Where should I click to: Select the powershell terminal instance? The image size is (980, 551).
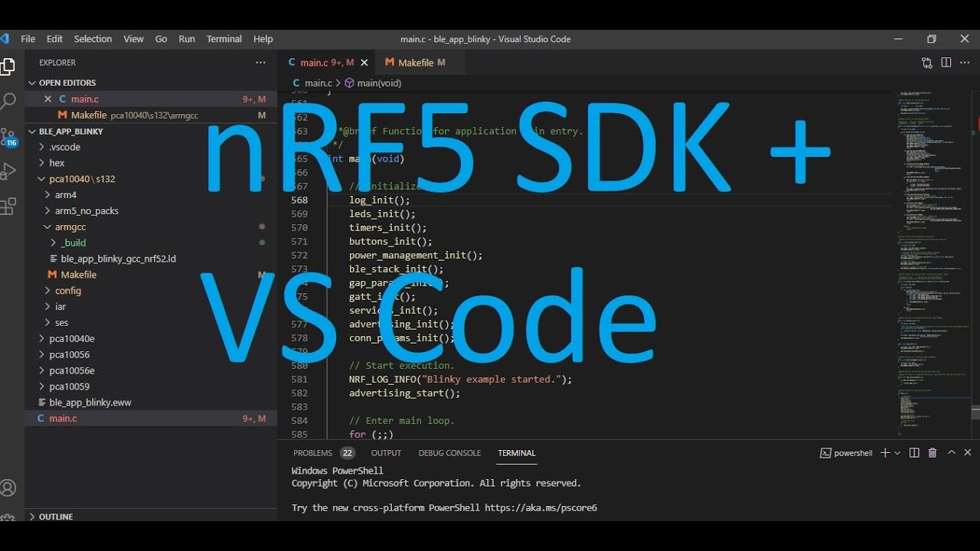pos(847,453)
